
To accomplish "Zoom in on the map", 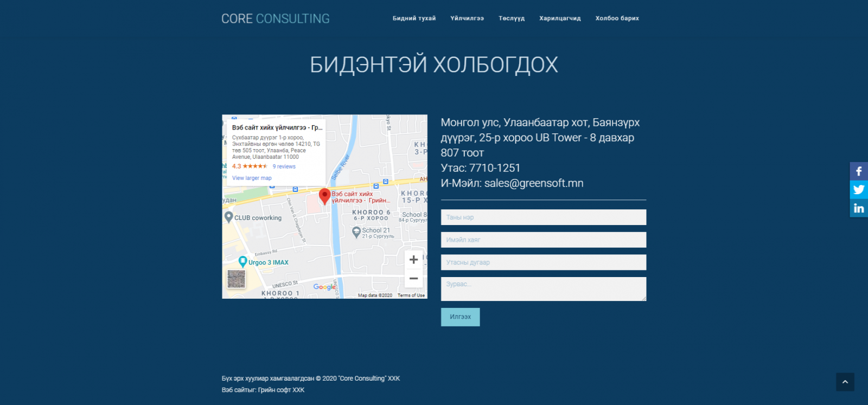I will (413, 260).
